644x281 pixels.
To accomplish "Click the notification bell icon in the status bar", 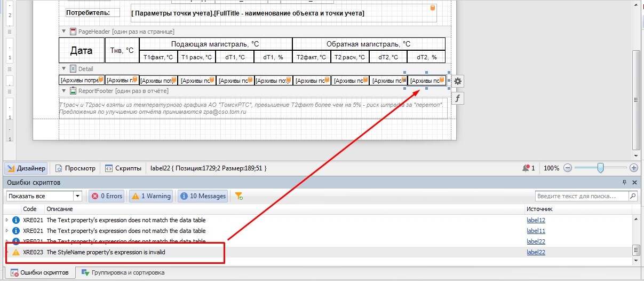I will tap(526, 168).
